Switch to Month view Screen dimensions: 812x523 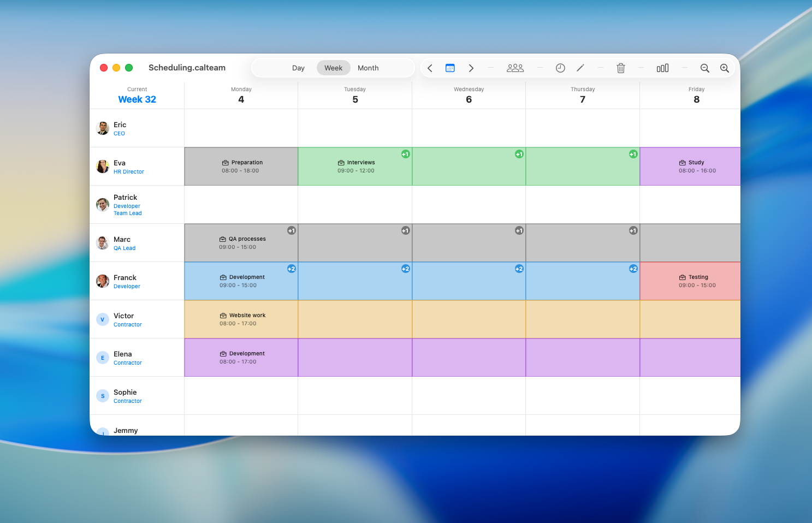tap(368, 68)
